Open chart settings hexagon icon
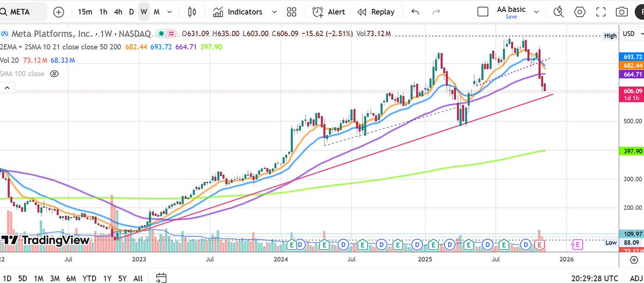The height and width of the screenshot is (283, 644). point(580,12)
